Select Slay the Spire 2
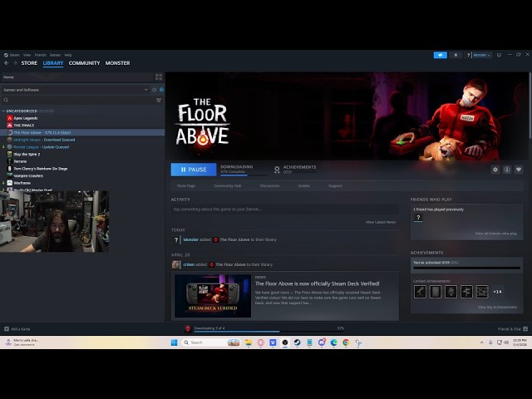This screenshot has height=399, width=532. click(x=27, y=154)
